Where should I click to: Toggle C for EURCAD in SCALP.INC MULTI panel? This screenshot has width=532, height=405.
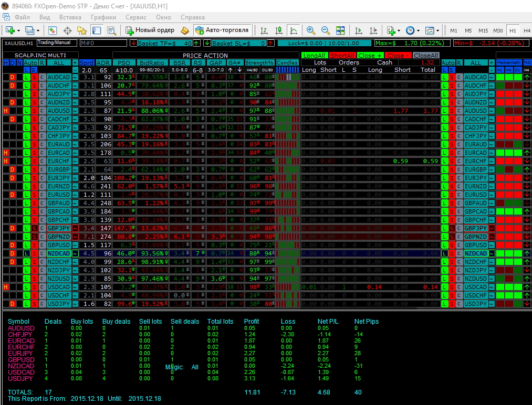[x=41, y=153]
